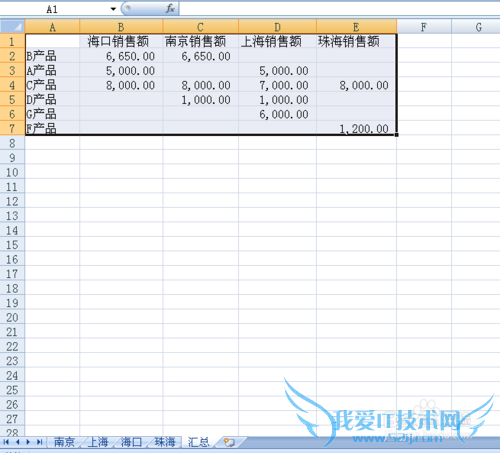Click the C产品 cell
The image size is (500, 453).
pyautogui.click(x=52, y=85)
